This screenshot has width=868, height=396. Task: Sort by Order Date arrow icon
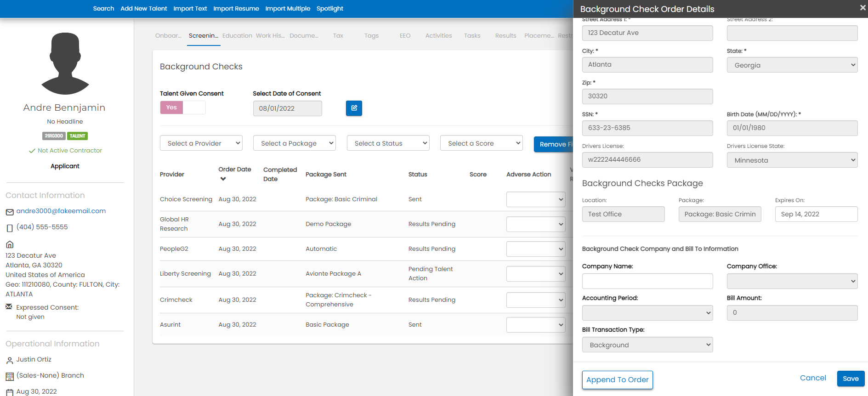pos(223,179)
